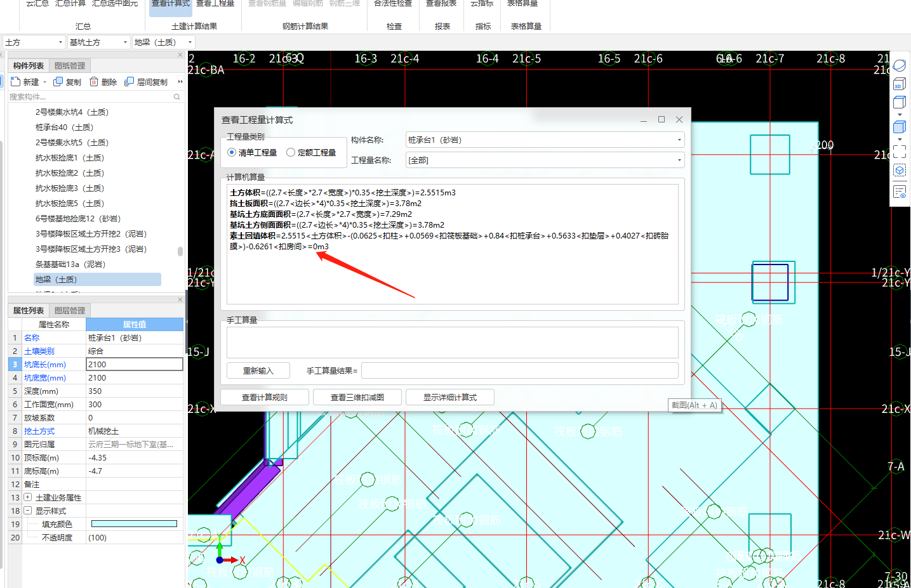Open the 地梁（土质） component dropdown
The image size is (911, 588).
tap(190, 42)
